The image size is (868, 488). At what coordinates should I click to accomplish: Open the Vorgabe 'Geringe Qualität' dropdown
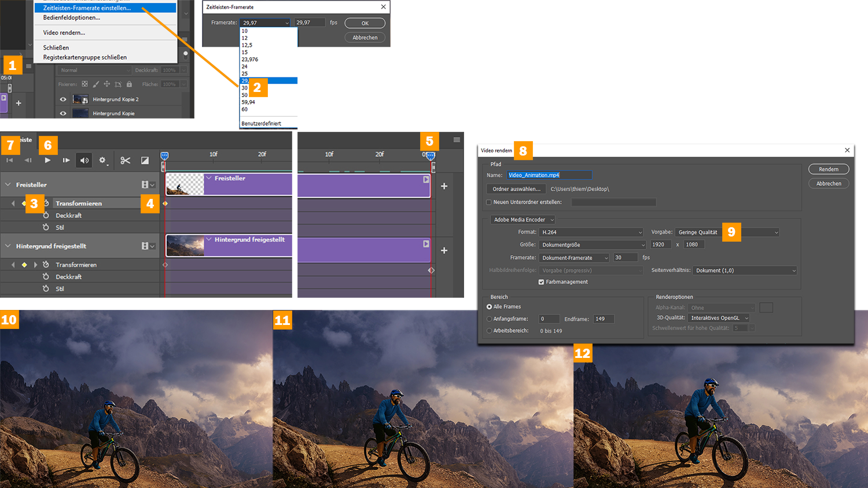[x=727, y=232]
